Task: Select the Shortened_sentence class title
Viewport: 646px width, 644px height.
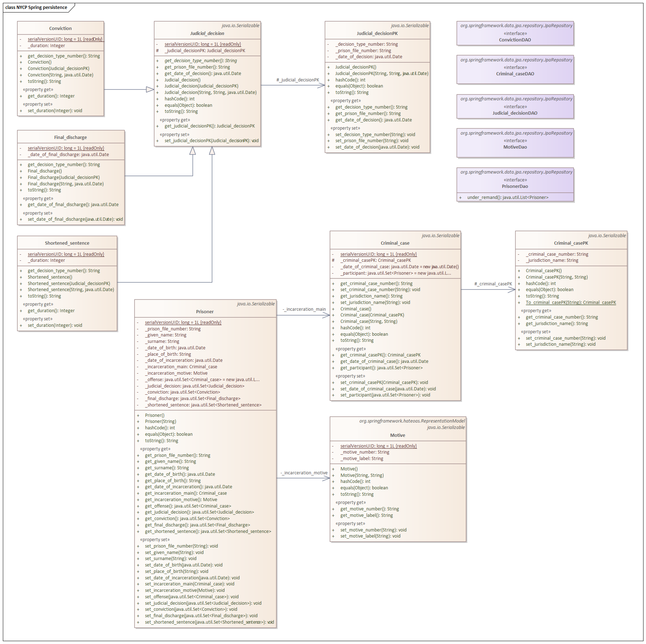Action: click(67, 243)
